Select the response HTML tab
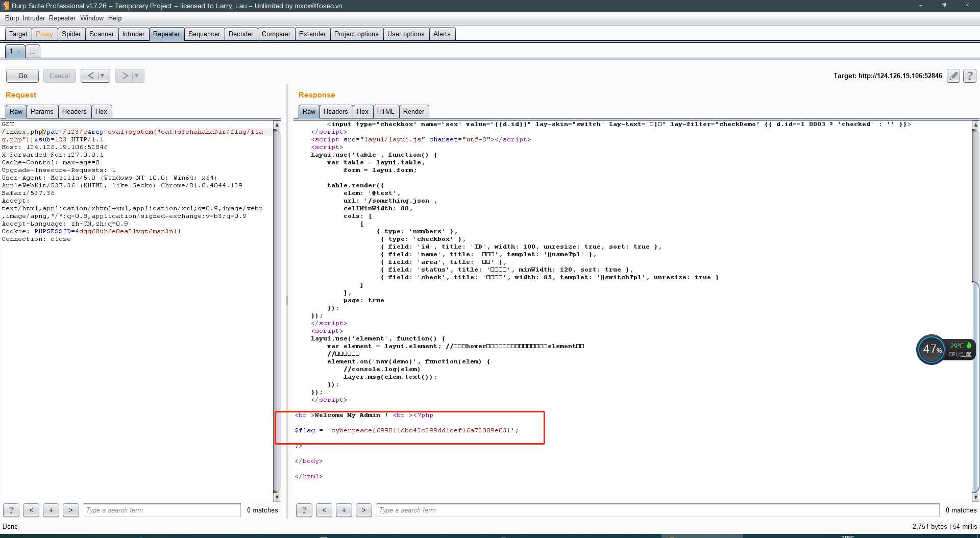980x538 pixels. 386,111
